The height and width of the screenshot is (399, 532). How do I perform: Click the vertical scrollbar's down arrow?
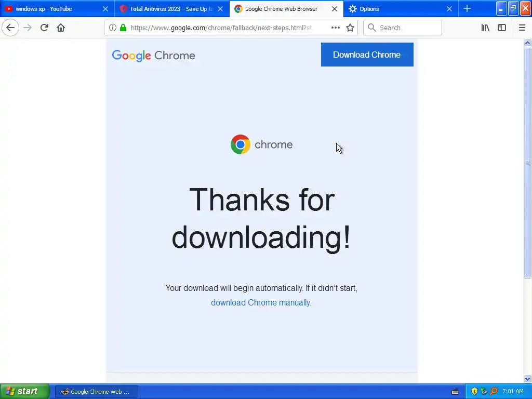click(527, 379)
